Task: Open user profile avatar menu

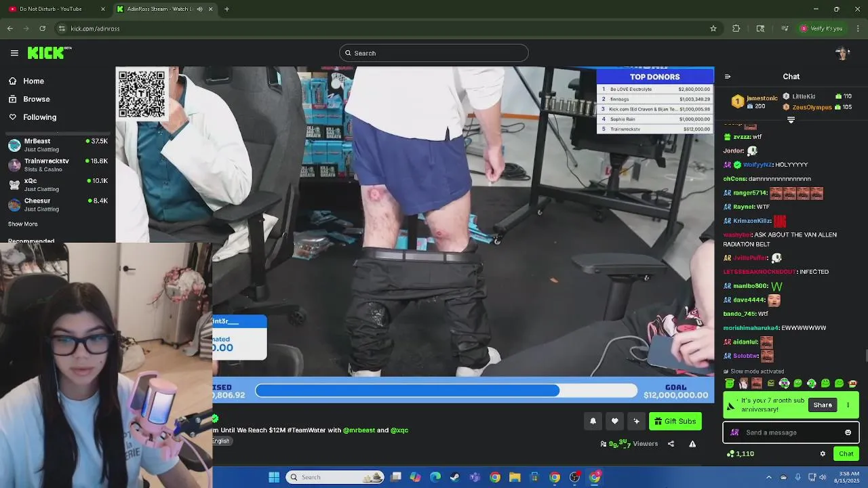Action: (x=843, y=53)
